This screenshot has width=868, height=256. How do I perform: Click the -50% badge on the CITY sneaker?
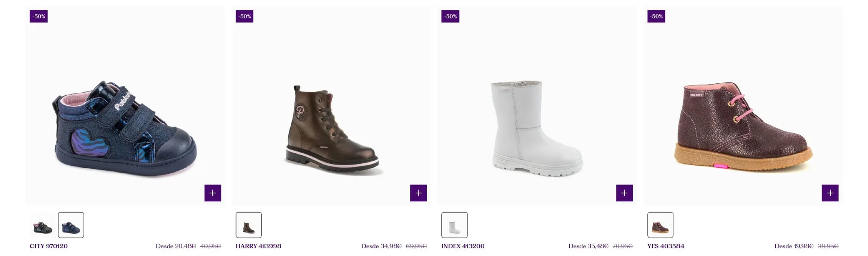(39, 16)
